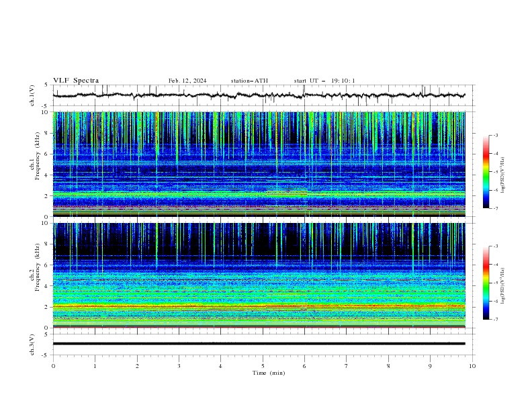Click the ch.1 spectrogram color scale bar
The height and width of the screenshot is (411, 532).
(486, 172)
